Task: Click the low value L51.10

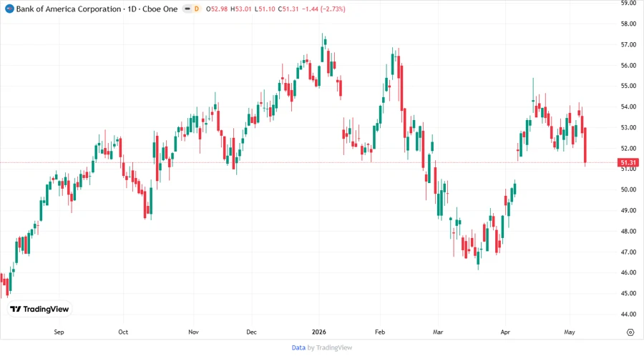Action: click(265, 9)
